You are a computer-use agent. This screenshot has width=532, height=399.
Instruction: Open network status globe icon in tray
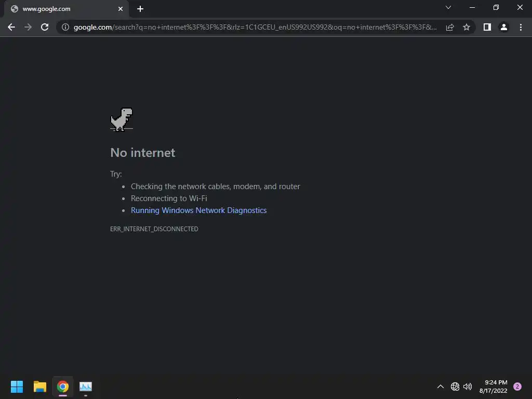coord(455,387)
